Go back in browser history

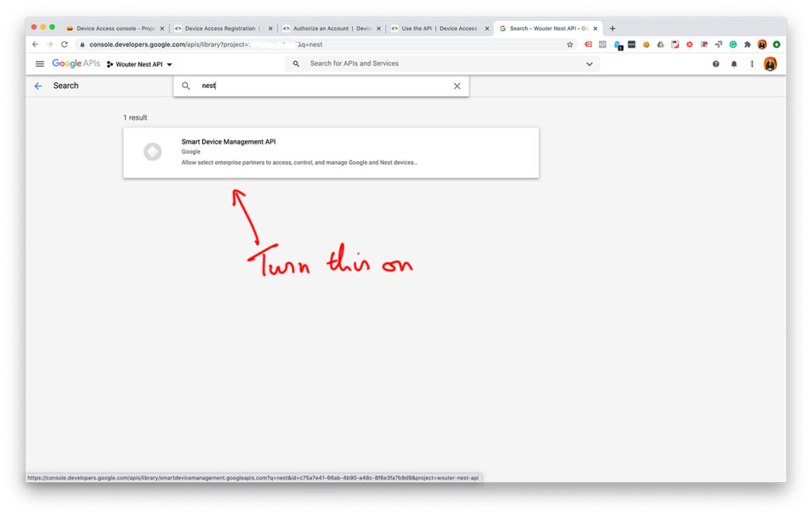(x=35, y=44)
